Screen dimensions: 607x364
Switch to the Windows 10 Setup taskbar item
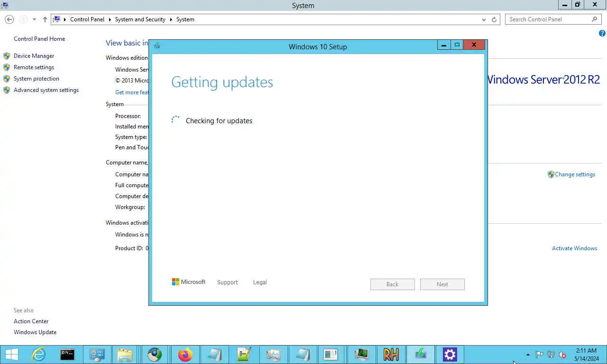click(x=420, y=355)
